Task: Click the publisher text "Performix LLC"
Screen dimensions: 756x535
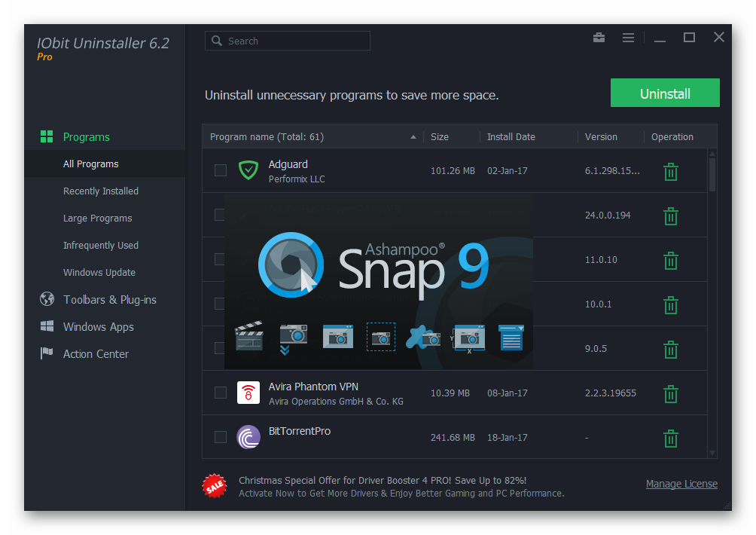Action: pos(297,179)
